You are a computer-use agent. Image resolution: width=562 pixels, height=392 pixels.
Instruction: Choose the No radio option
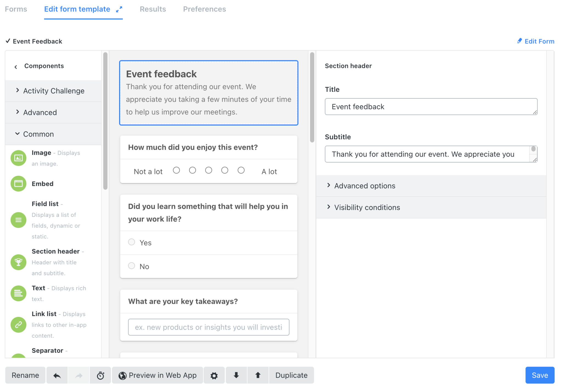tap(132, 266)
